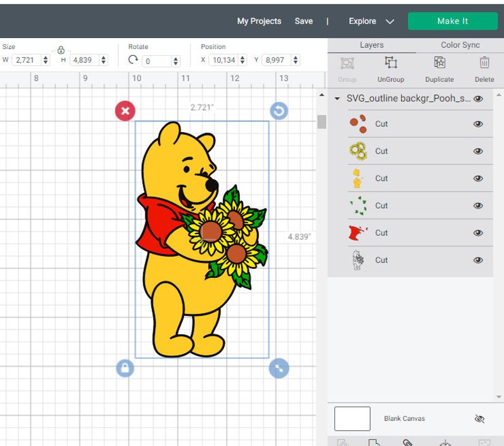The image size is (504, 446).
Task: Click the Group icon in Layers panel
Action: pos(347,63)
